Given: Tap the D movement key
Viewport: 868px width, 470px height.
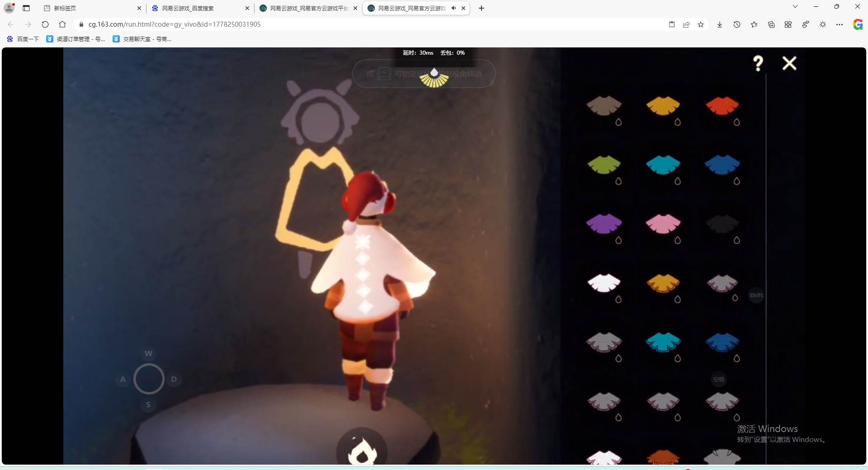Looking at the screenshot, I should pos(174,379).
